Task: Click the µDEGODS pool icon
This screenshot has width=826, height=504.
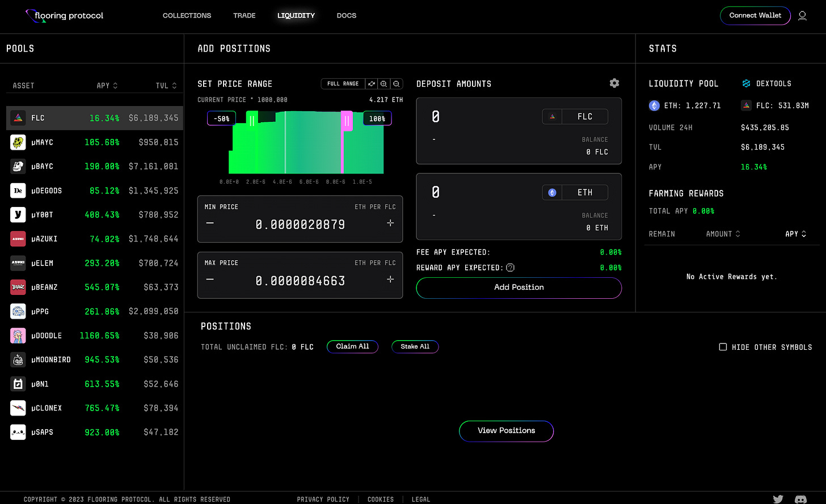Action: (18, 190)
